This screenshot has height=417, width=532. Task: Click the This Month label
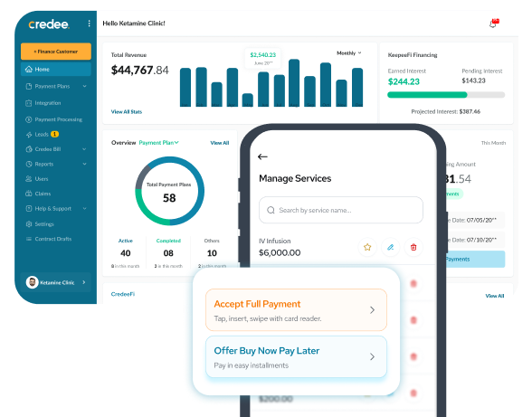pyautogui.click(x=493, y=143)
